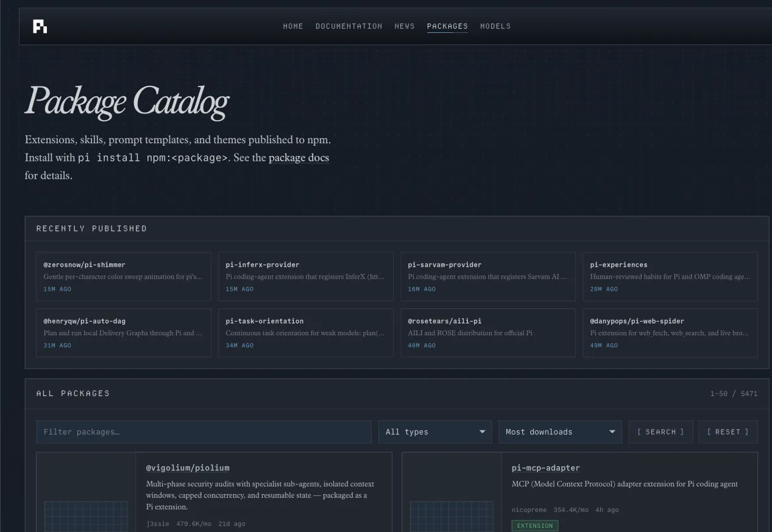This screenshot has height=532, width=772.
Task: Open the News section
Action: click(405, 26)
